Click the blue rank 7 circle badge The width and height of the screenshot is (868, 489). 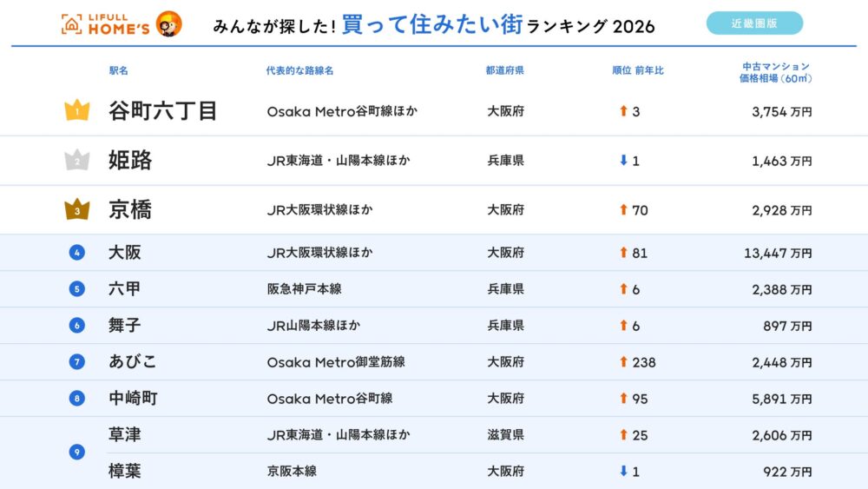pyautogui.click(x=77, y=361)
